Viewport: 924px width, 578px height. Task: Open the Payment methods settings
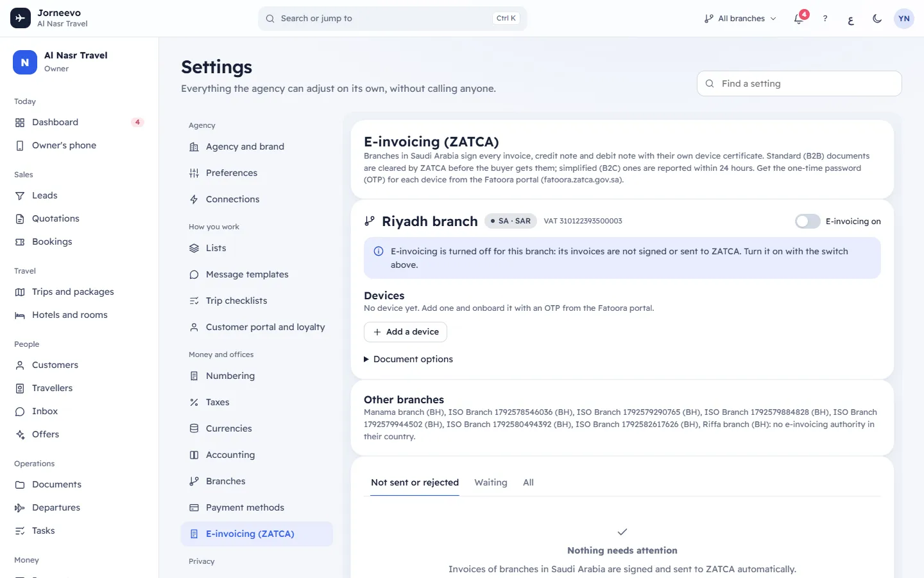(257, 507)
